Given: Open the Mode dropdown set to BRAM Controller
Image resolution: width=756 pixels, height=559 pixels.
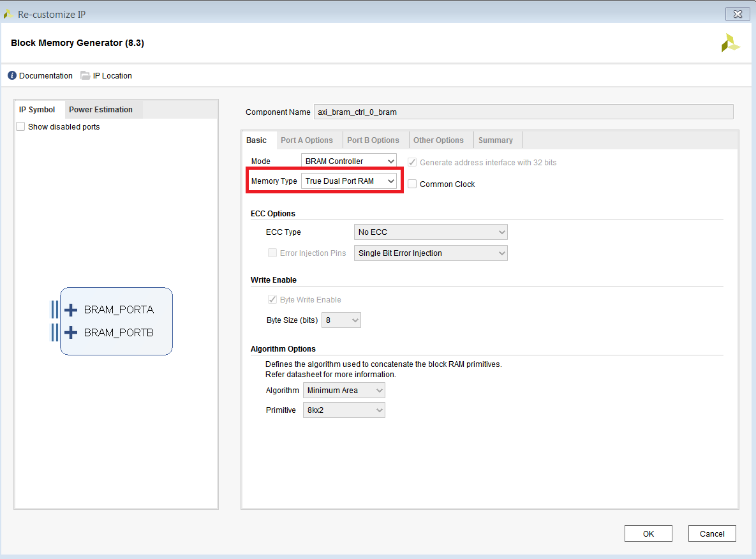Looking at the screenshot, I should (348, 161).
